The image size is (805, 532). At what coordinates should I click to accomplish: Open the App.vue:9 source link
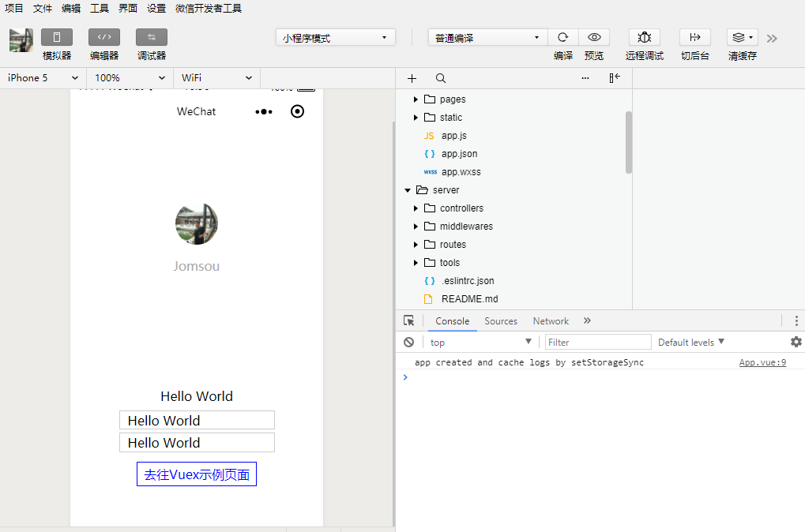[762, 362]
